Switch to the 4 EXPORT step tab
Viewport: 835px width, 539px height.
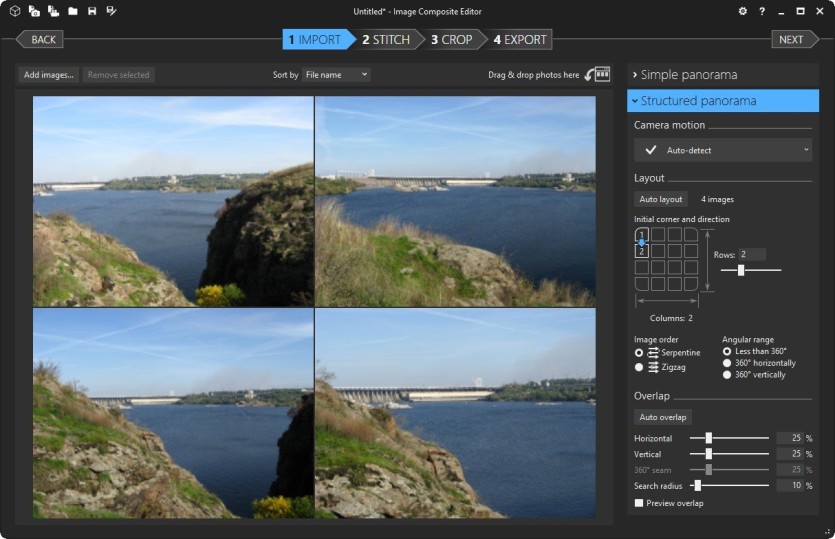(x=520, y=39)
